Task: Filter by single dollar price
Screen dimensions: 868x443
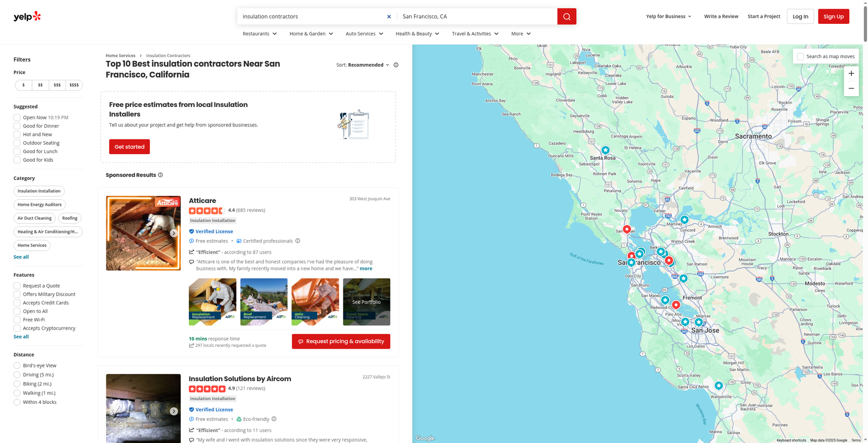Action: (23, 85)
